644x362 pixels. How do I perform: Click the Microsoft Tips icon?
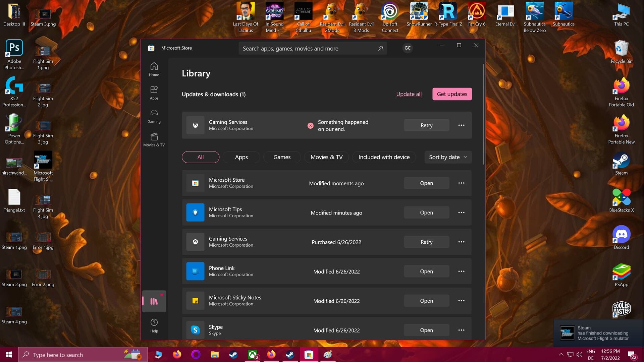point(195,213)
